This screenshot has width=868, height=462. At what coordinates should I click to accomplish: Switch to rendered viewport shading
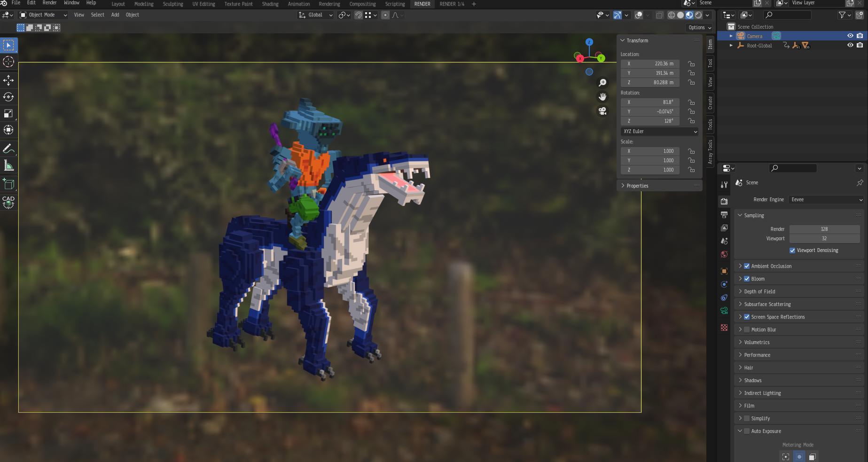coord(698,15)
